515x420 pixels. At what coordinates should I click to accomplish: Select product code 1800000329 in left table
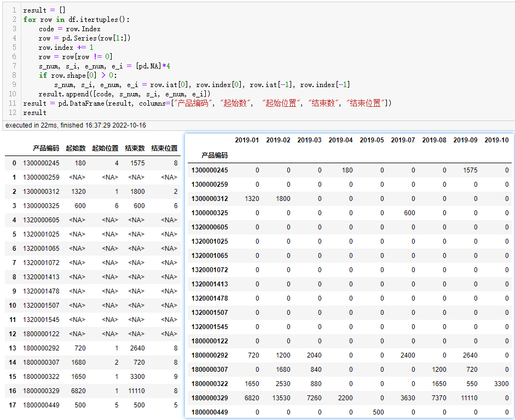[40, 391]
